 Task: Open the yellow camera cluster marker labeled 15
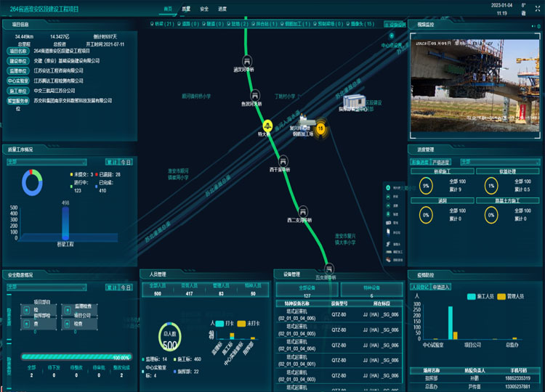pyautogui.click(x=320, y=128)
